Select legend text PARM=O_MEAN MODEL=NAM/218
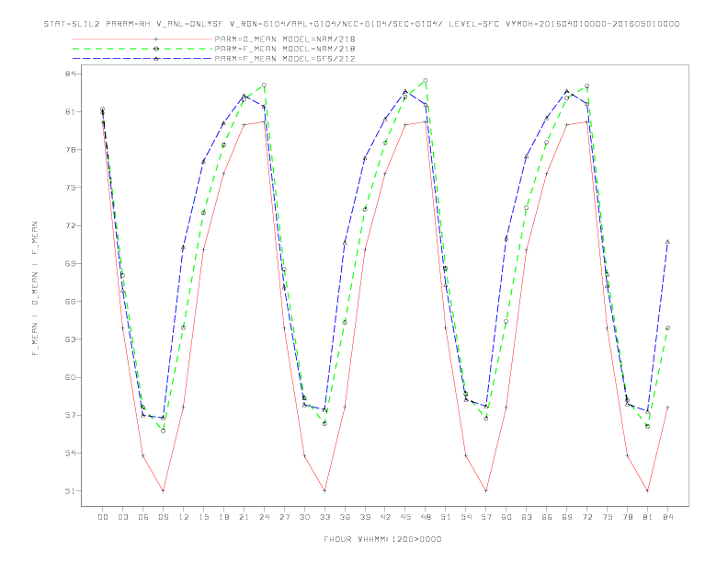Viewport: 728px width, 563px height. (285, 39)
